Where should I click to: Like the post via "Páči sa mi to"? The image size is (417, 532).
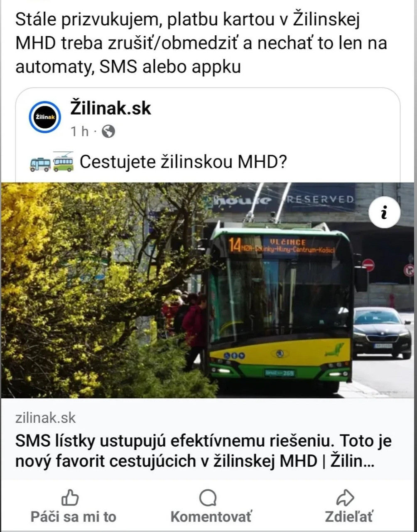point(74,517)
